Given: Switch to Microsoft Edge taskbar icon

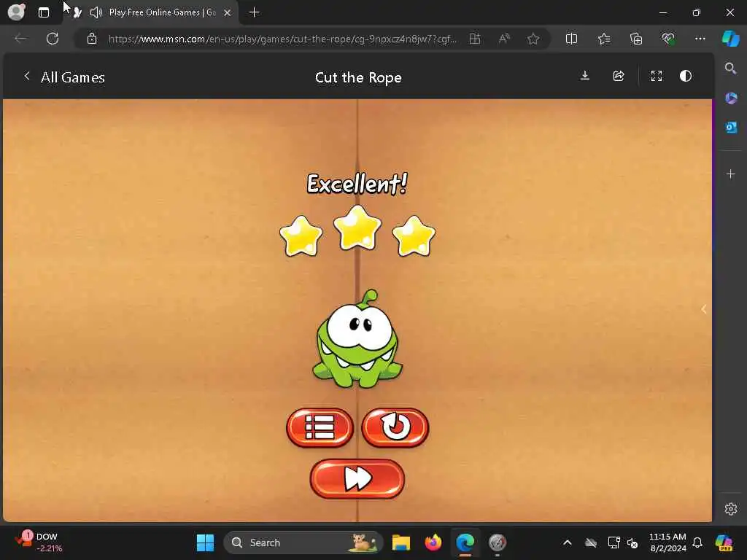Looking at the screenshot, I should tap(465, 542).
